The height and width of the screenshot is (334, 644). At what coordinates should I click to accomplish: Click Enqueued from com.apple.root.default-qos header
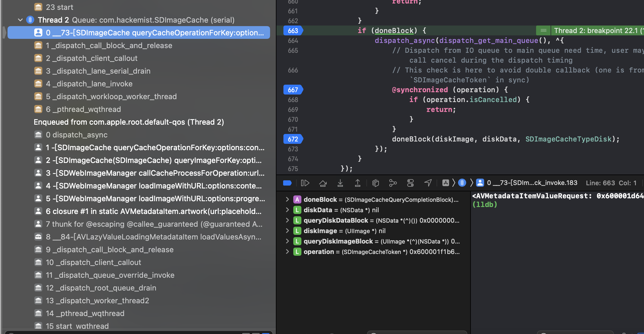[x=129, y=122]
